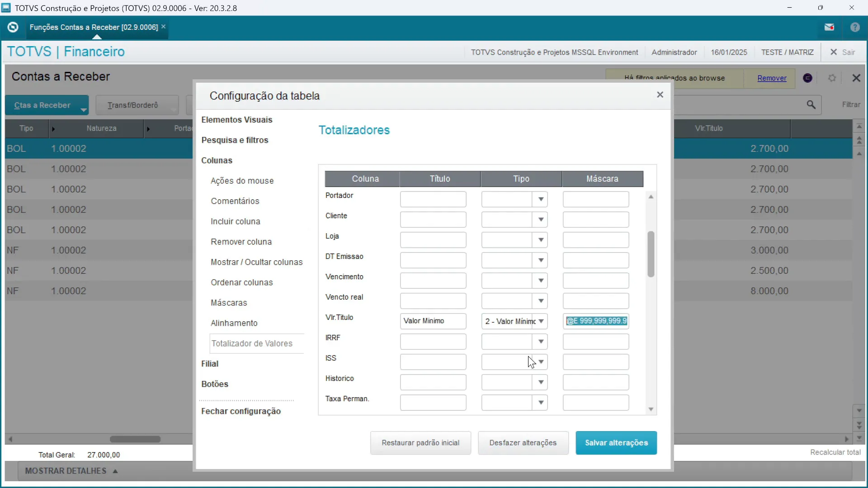Screen dimensions: 868x488
Task: Expand Tipo dropdown for Vencimento row
Action: tap(541, 281)
